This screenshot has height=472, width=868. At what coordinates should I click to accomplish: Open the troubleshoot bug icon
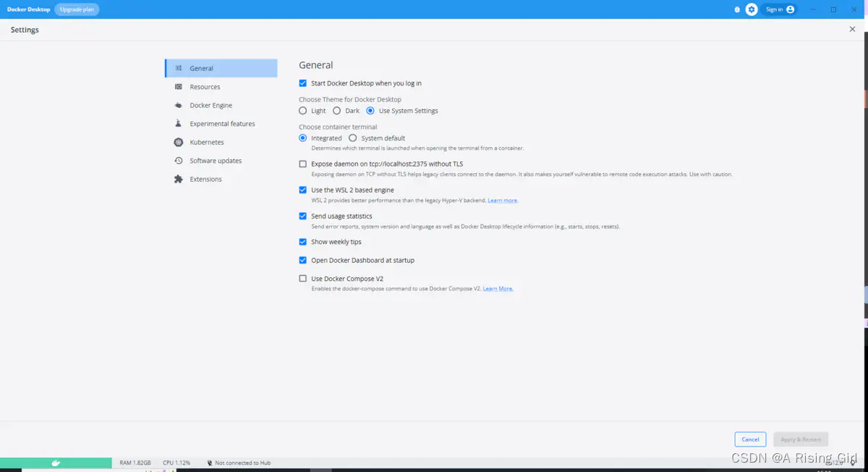[x=737, y=9]
